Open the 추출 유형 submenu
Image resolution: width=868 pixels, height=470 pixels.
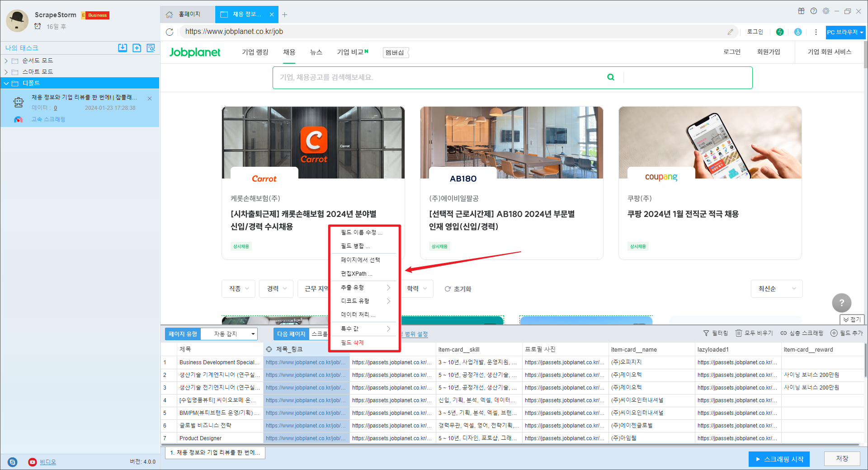click(x=364, y=287)
